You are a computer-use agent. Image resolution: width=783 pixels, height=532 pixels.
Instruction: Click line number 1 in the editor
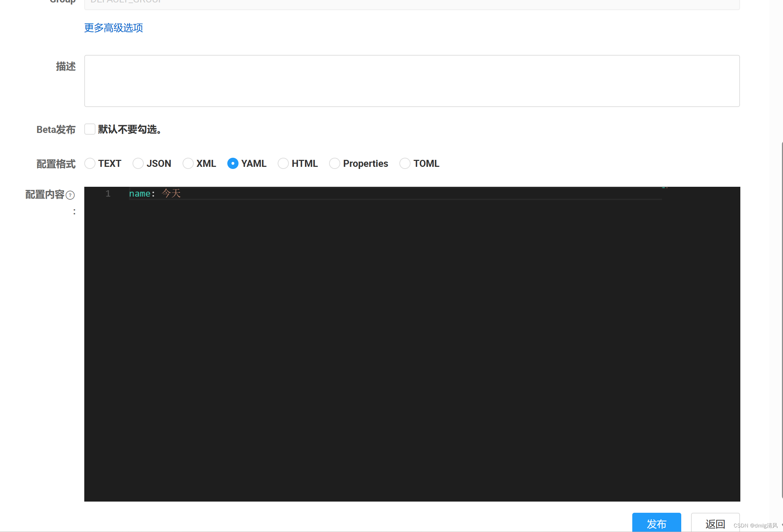coord(108,194)
